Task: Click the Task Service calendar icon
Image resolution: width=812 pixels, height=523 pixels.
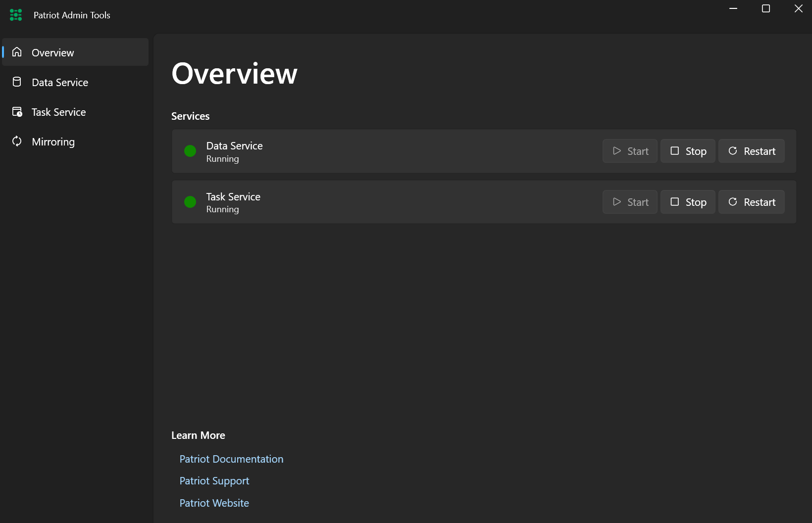Action: click(17, 112)
